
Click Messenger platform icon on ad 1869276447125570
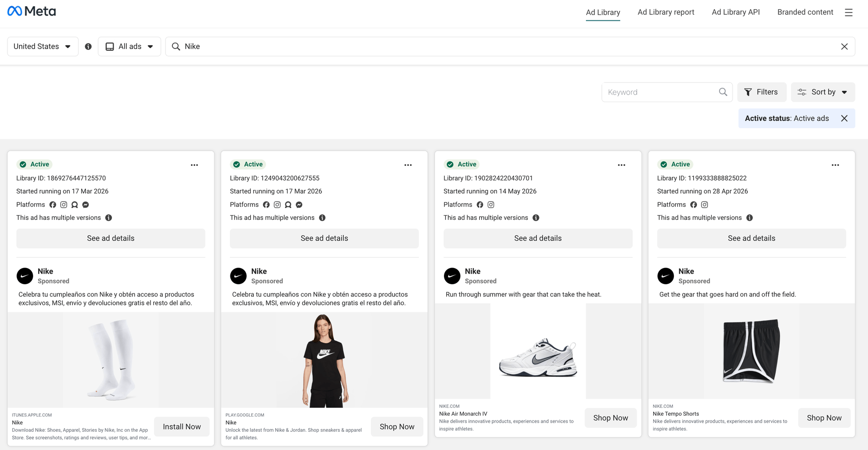[x=85, y=205]
